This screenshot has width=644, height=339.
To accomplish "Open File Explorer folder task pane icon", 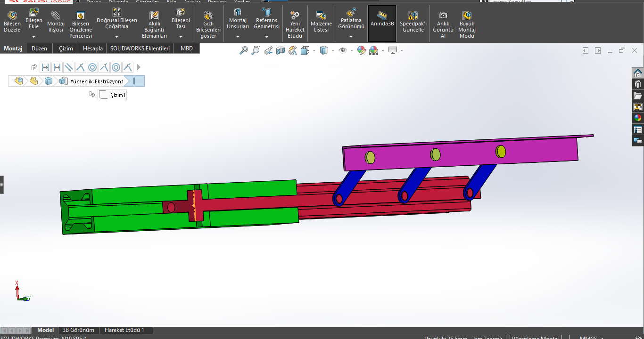I will 638,96.
